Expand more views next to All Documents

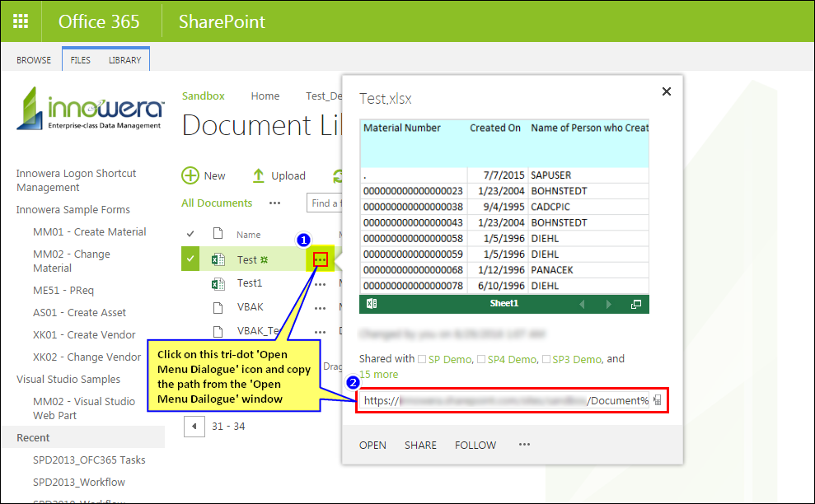coord(274,203)
